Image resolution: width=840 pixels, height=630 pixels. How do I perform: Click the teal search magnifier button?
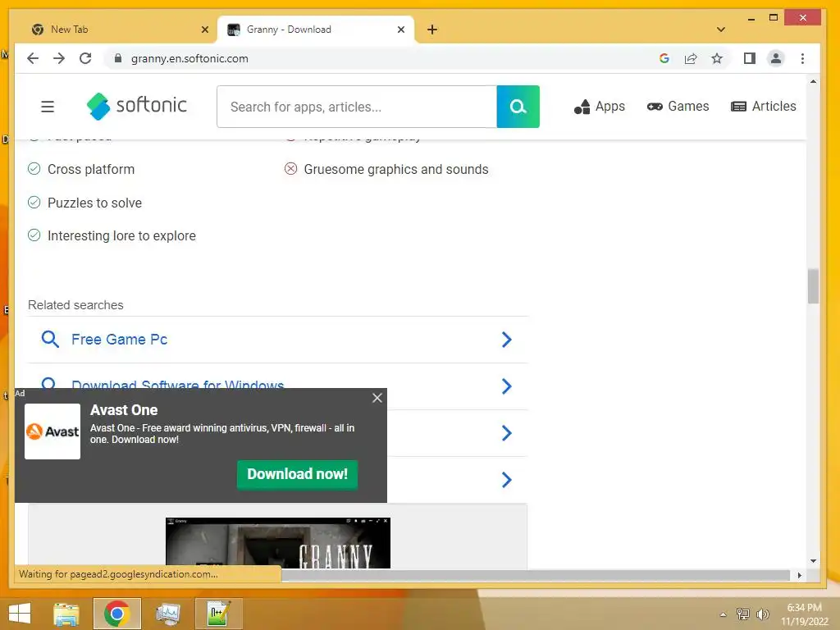[x=518, y=107]
